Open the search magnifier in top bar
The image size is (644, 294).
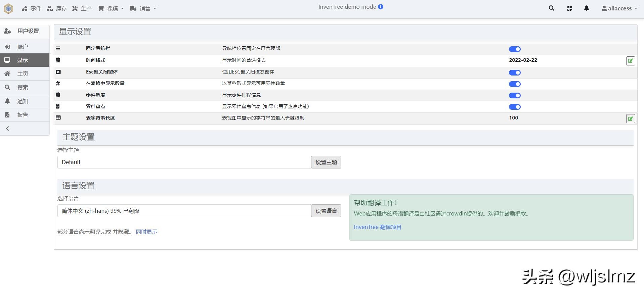coord(551,8)
